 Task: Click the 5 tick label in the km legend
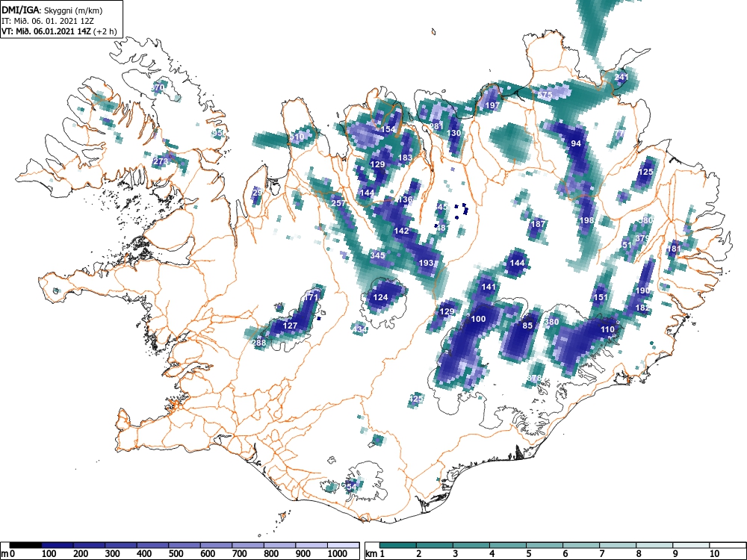tap(529, 553)
